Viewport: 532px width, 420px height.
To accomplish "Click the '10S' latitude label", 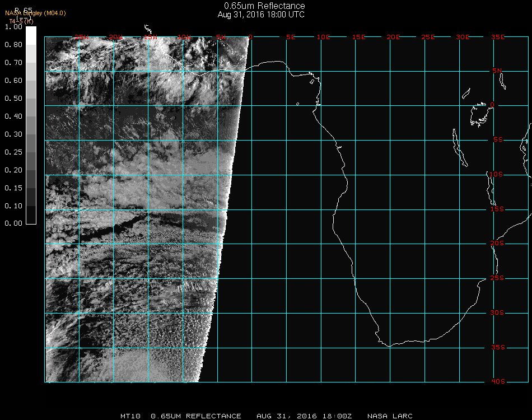I will click(x=496, y=174).
